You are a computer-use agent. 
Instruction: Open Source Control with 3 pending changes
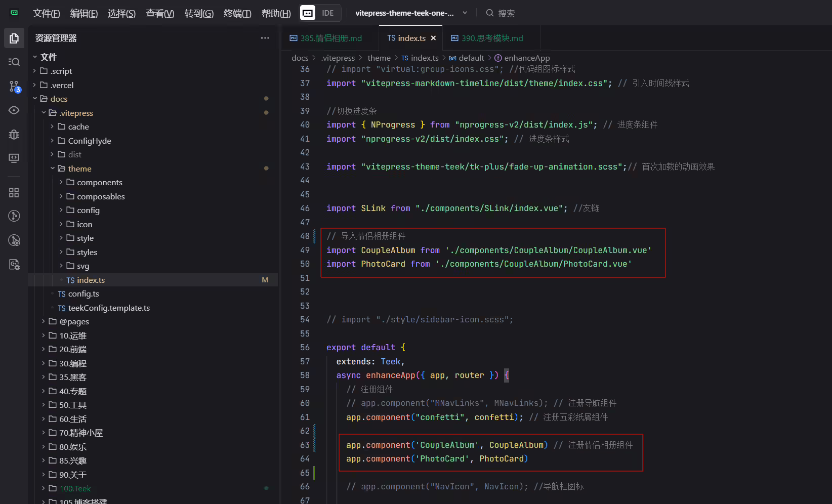pos(14,87)
